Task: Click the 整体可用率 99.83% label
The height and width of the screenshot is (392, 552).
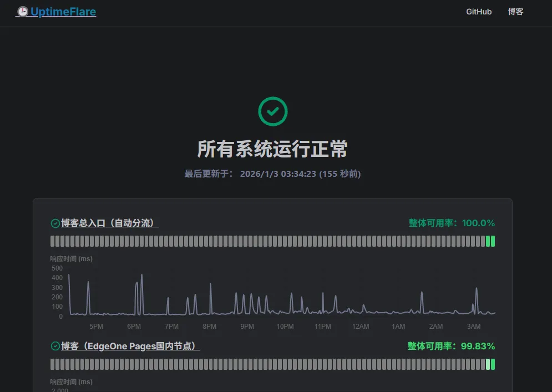Action: 451,347
